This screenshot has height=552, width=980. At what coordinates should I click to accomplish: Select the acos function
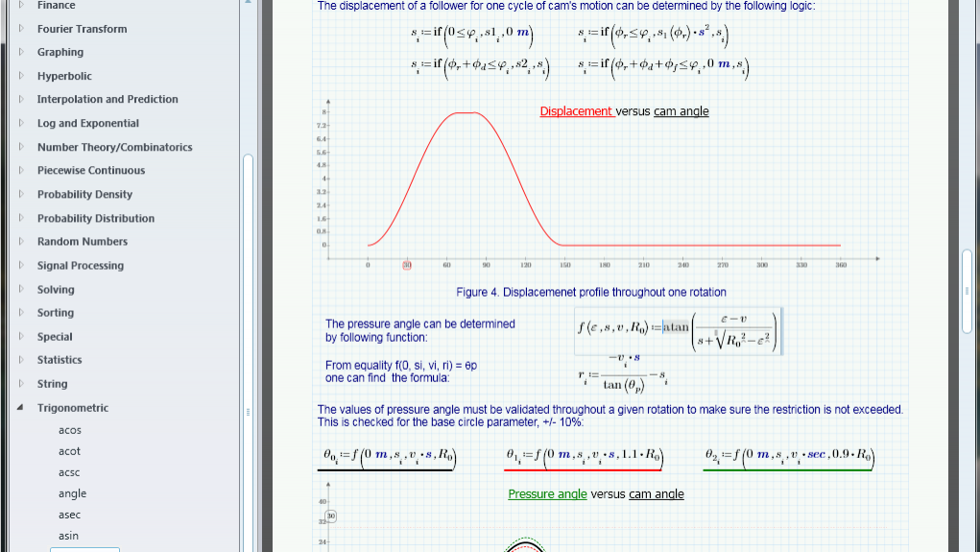click(x=70, y=430)
